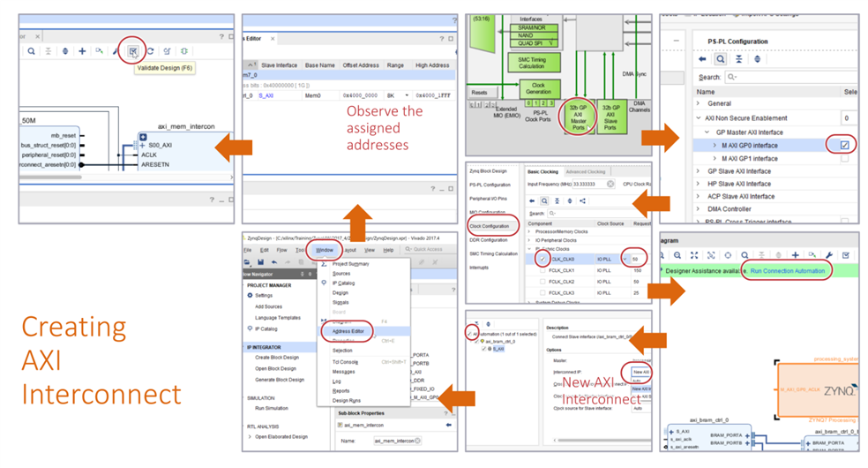Viewport: 868px width, 468px height.
Task: Click S_AXI slave interface link in Address Editor
Action: pyautogui.click(x=266, y=96)
